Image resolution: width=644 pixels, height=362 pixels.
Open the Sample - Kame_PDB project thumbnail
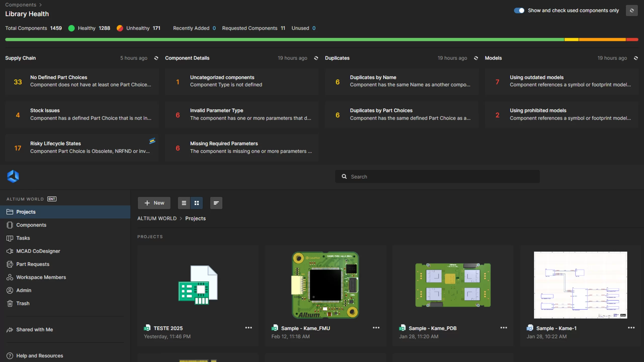[x=453, y=285]
